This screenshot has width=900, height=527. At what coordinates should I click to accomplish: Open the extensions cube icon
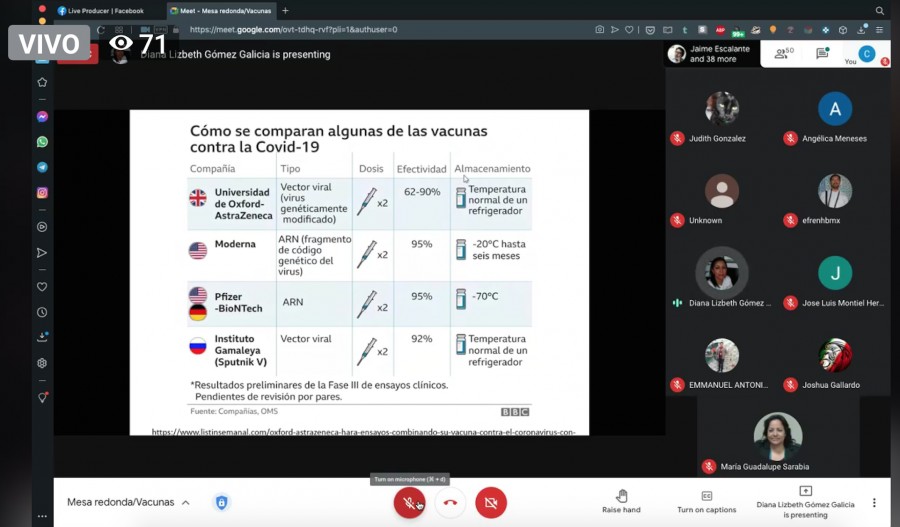(x=843, y=30)
